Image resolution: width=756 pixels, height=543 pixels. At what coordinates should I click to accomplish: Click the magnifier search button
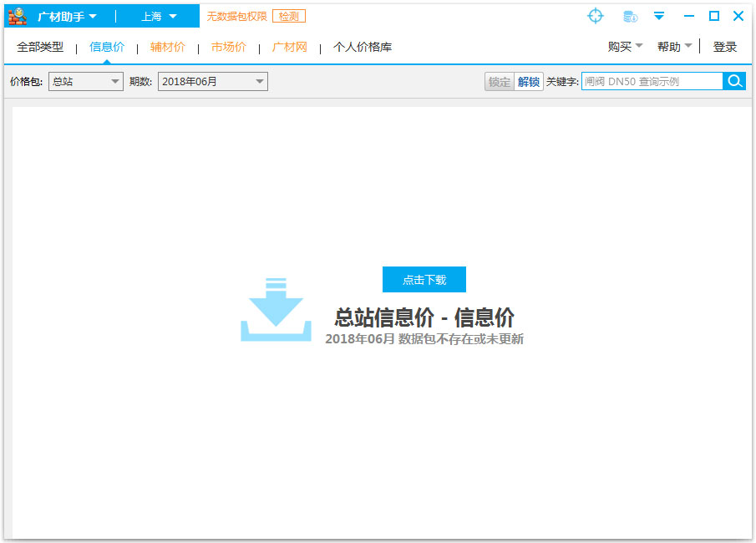(x=734, y=81)
